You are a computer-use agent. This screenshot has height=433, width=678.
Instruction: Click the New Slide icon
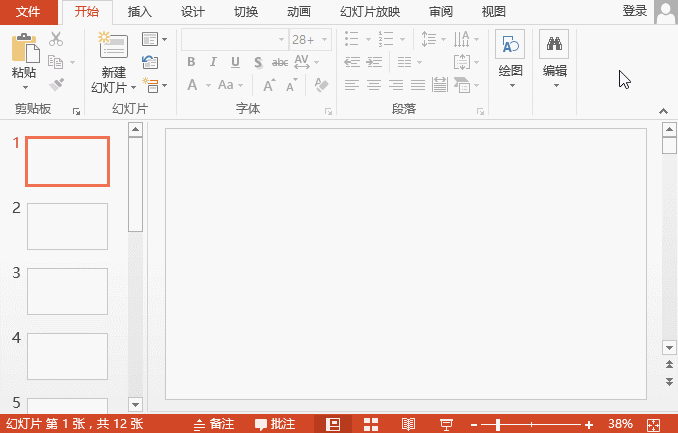pos(113,45)
